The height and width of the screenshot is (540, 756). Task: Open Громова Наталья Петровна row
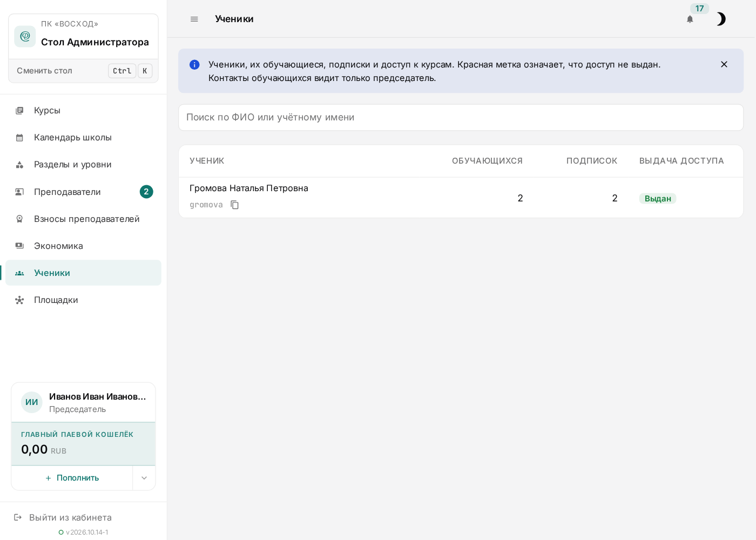(x=461, y=198)
